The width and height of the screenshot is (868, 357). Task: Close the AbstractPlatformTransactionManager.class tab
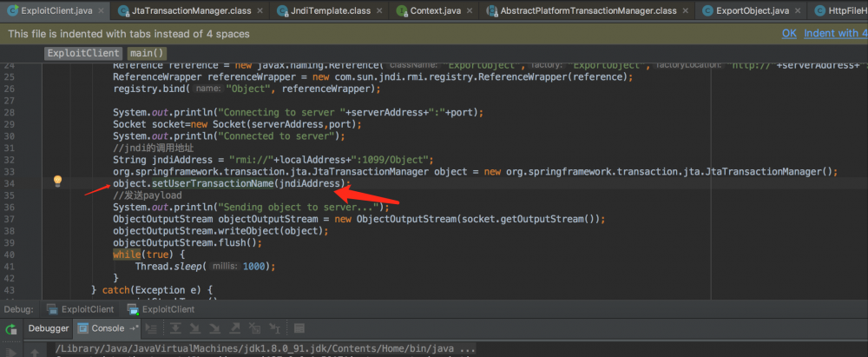tap(686, 11)
